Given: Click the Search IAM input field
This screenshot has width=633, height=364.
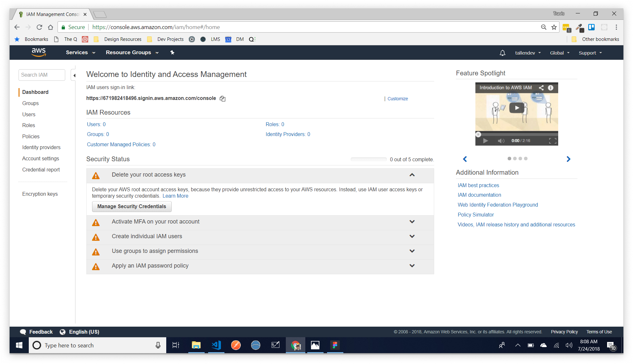Looking at the screenshot, I should click(x=42, y=75).
